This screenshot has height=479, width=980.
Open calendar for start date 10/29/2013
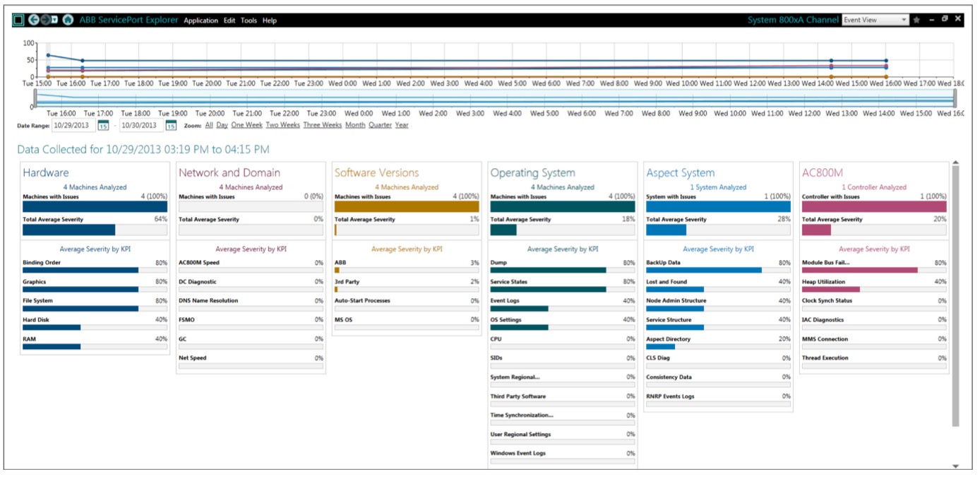[102, 125]
